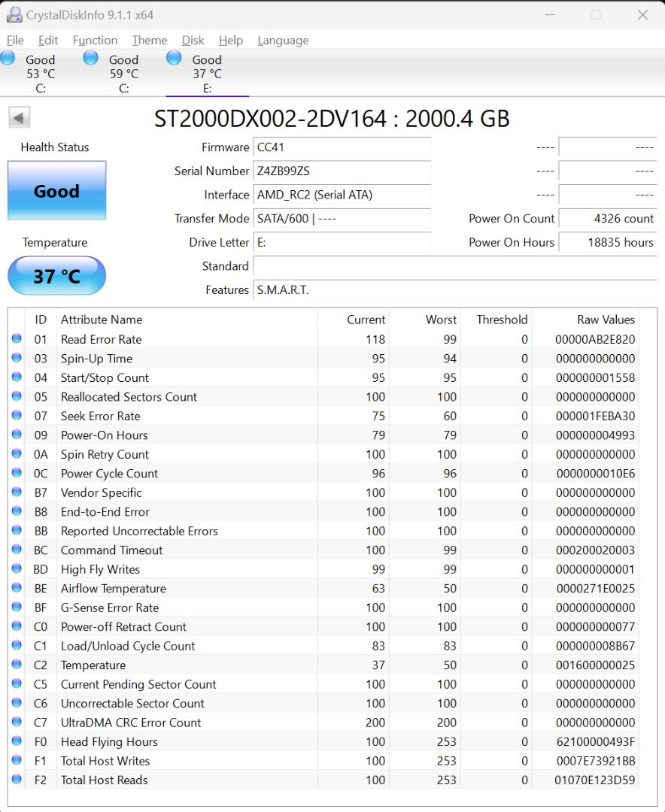Click blue dot beside Spin Retry Count
This screenshot has height=812, width=665.
click(17, 453)
